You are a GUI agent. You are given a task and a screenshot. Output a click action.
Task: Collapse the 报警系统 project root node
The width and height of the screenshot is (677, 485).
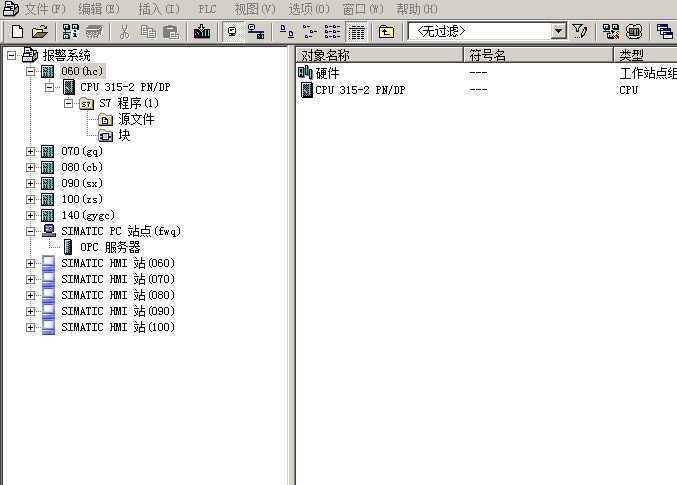coord(12,55)
